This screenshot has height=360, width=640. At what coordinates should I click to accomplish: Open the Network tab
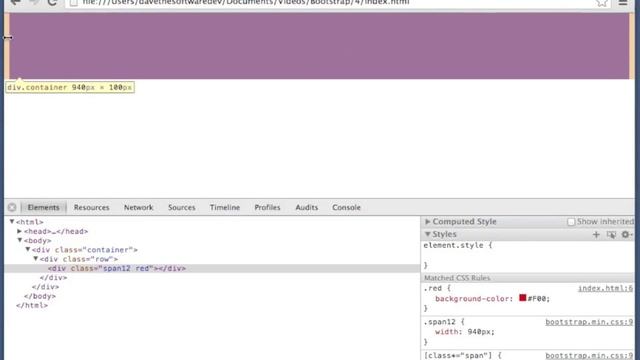138,207
